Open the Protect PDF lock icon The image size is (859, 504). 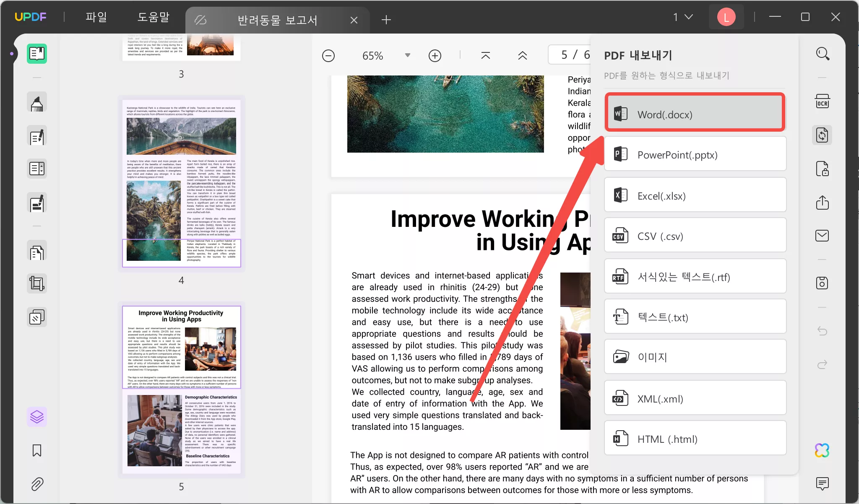pyautogui.click(x=822, y=169)
